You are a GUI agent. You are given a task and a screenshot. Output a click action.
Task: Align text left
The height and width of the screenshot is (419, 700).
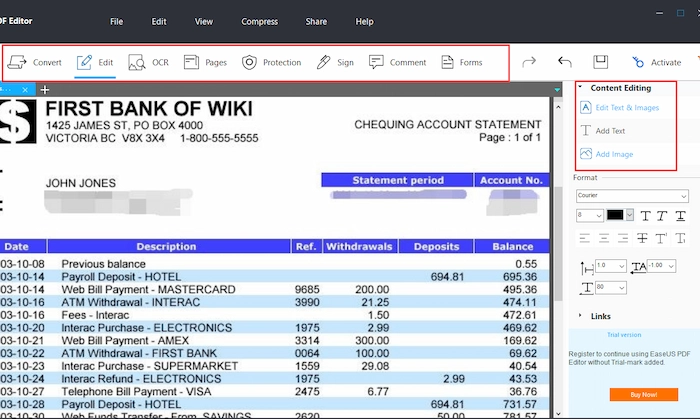(584, 238)
